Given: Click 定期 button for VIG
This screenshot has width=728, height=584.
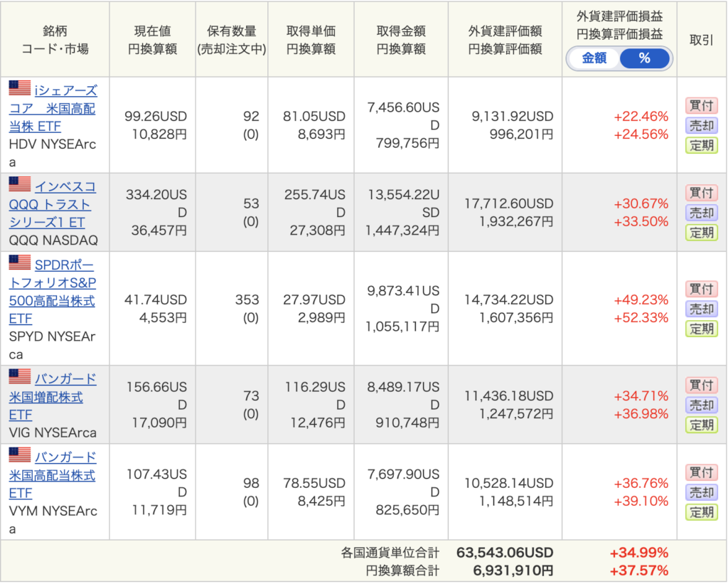Looking at the screenshot, I should (x=702, y=425).
